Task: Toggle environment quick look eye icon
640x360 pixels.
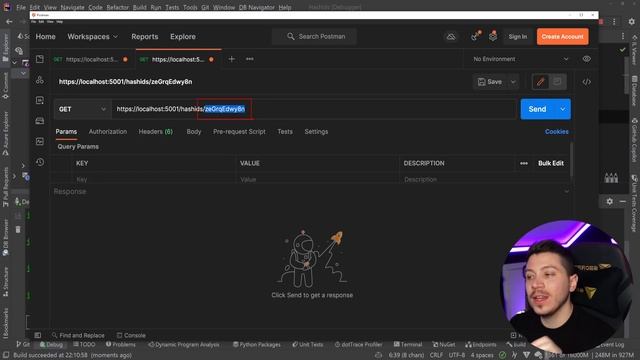Action: coord(587,59)
